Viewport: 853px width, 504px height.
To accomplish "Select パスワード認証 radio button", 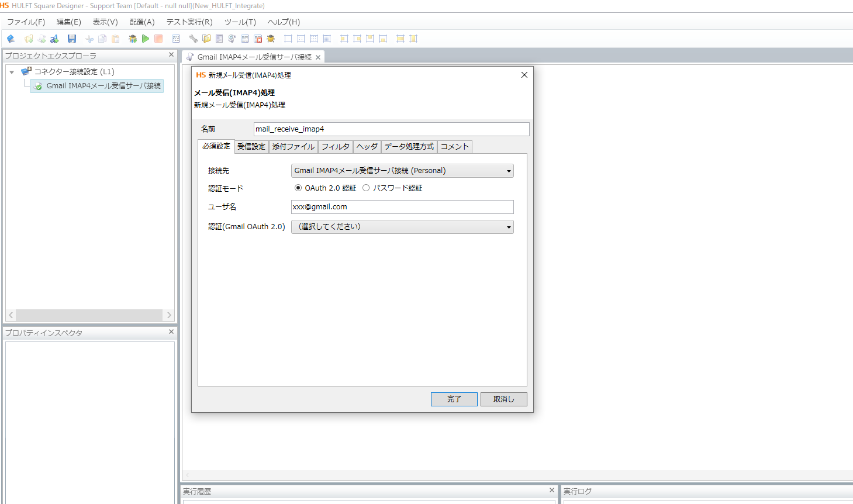I will [366, 188].
